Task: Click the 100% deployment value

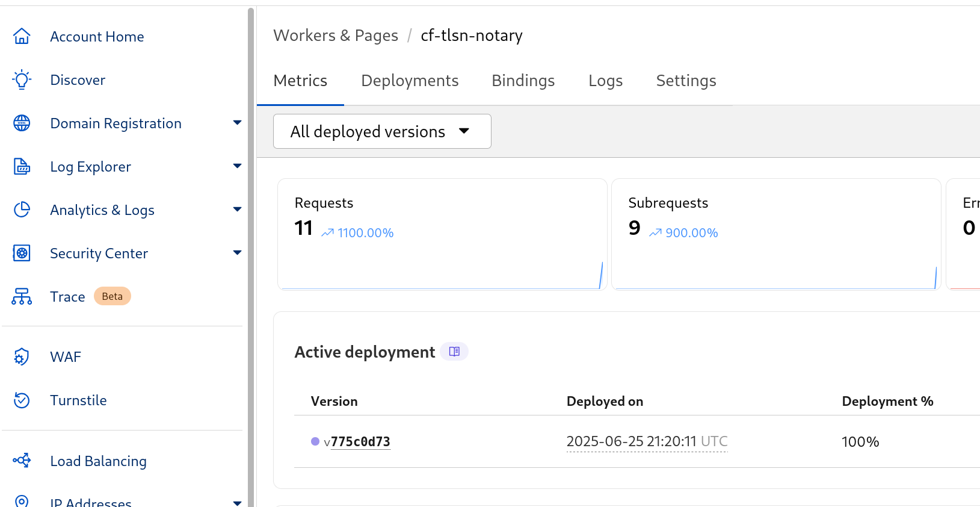Action: coord(860,442)
